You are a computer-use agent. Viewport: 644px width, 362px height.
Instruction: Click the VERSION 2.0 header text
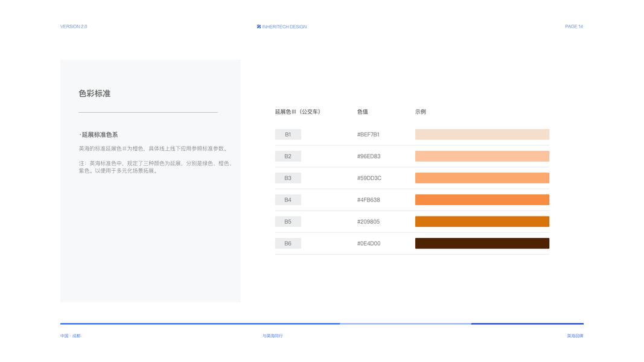(74, 27)
